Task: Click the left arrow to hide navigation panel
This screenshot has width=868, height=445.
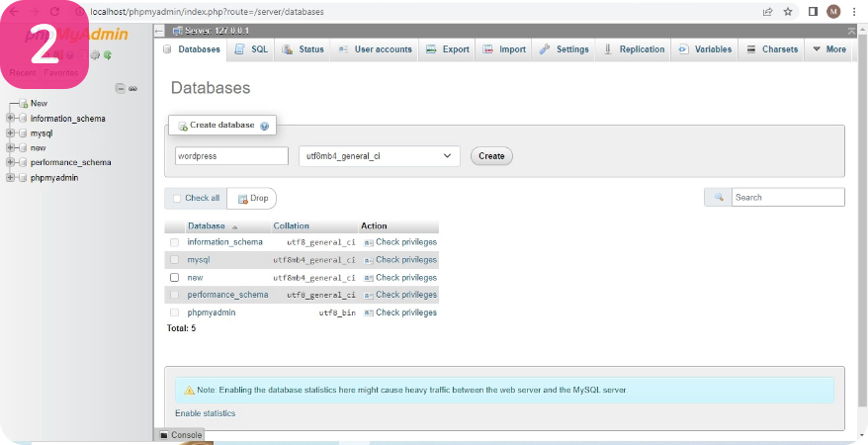Action: point(159,31)
